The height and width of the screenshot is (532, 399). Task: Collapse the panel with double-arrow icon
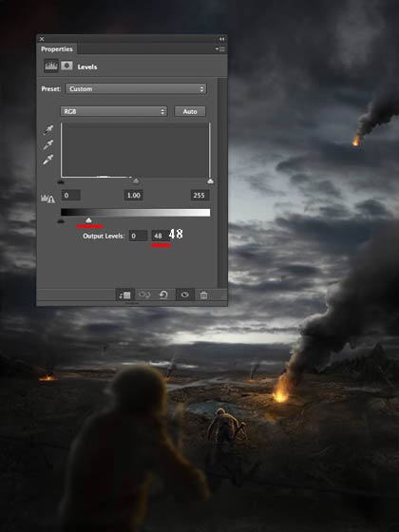(221, 39)
